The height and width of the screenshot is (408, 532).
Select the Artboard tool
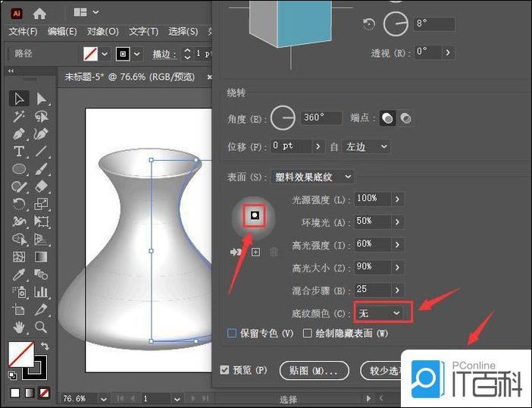point(19,309)
